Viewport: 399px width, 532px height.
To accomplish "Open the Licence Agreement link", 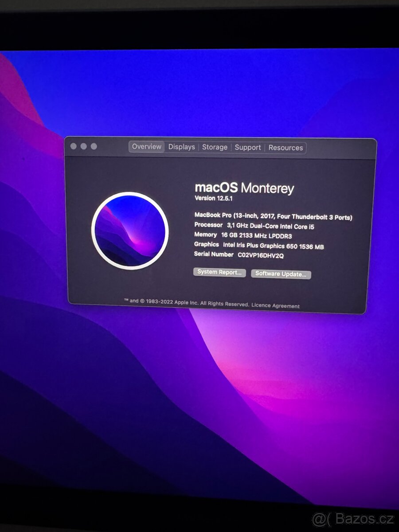I will (275, 305).
